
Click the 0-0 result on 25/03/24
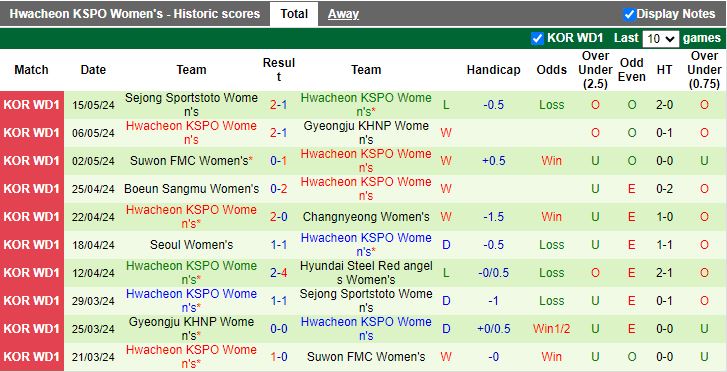[279, 329]
